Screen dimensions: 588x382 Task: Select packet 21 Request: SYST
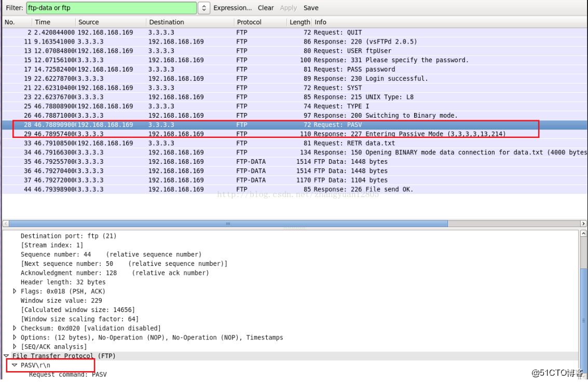294,88
